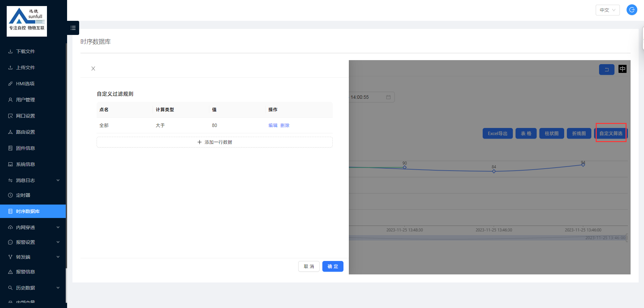
Task: Click the chart zoom slider bar
Action: pos(486,238)
